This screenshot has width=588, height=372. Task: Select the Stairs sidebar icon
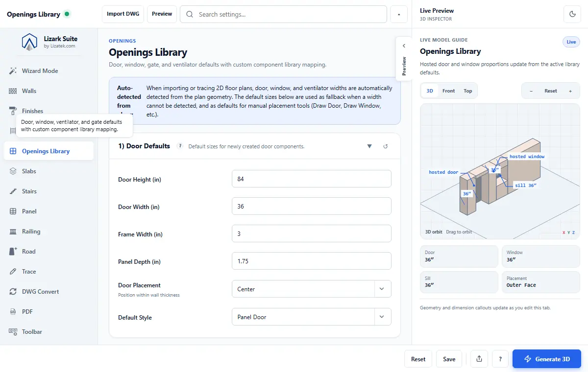[x=13, y=191]
